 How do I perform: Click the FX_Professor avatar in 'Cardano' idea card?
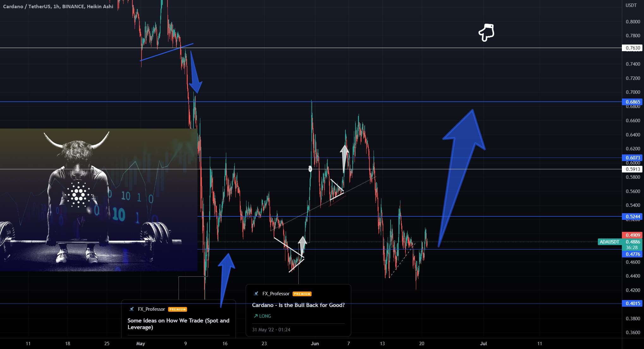(x=256, y=294)
